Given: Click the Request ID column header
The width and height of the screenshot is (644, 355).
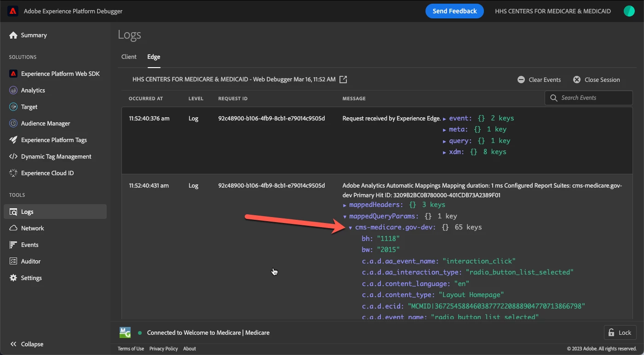Looking at the screenshot, I should pyautogui.click(x=233, y=98).
